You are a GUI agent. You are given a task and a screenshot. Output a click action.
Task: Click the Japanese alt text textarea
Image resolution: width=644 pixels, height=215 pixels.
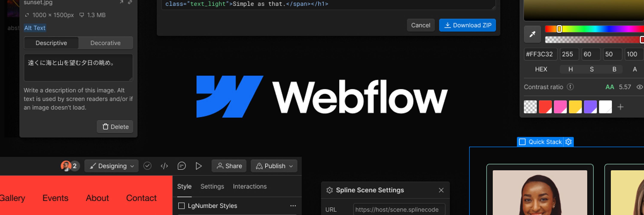point(79,68)
